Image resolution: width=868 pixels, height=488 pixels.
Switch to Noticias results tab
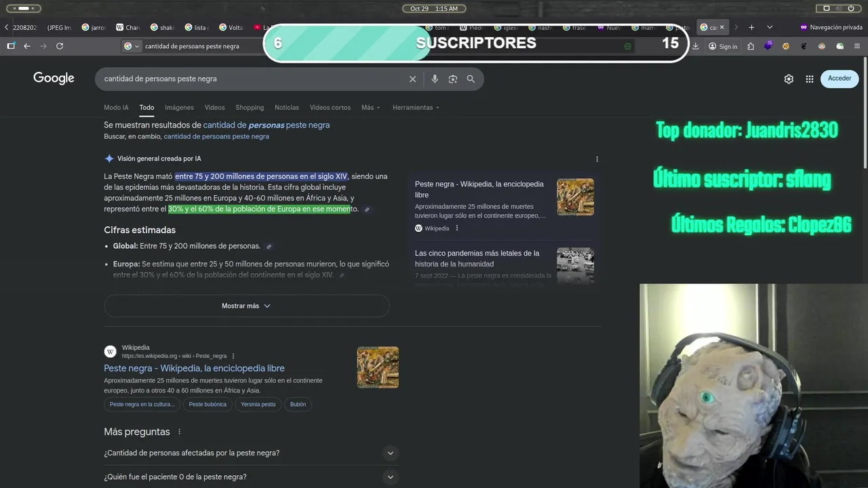(287, 108)
